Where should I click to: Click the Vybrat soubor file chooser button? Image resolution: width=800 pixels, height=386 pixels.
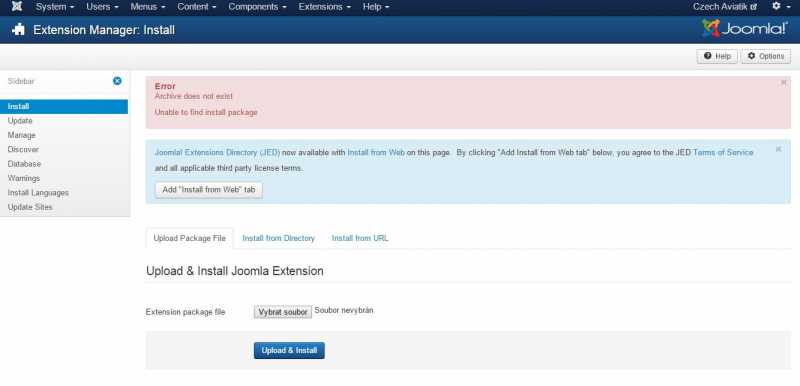[283, 312]
